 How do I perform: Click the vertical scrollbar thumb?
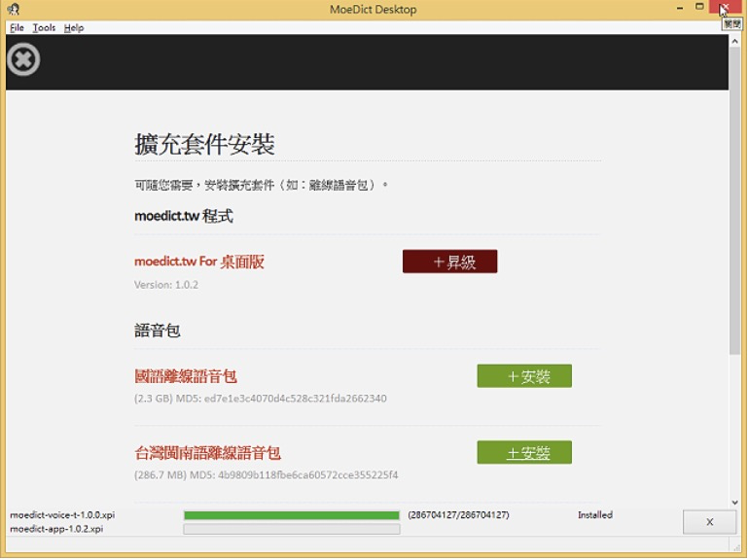click(x=735, y=200)
